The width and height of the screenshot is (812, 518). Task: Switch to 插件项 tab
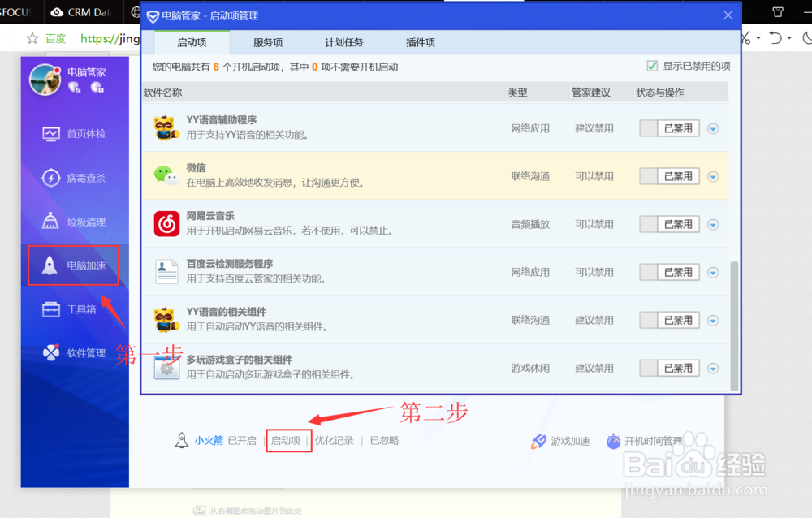coord(420,42)
